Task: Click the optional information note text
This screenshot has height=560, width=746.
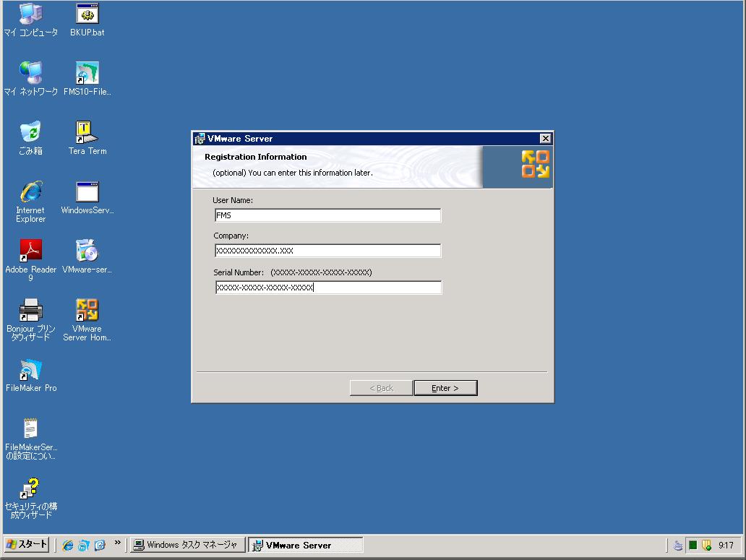Action: click(x=293, y=173)
